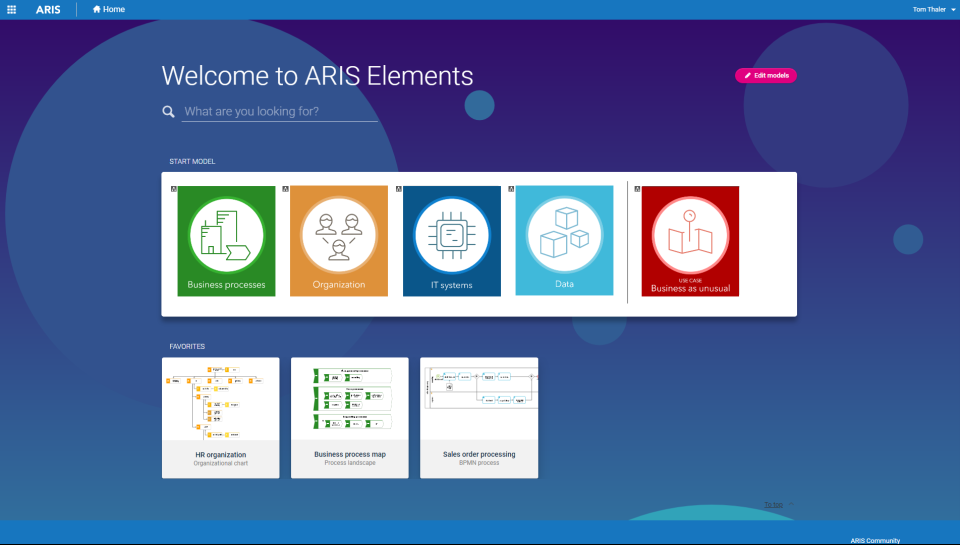Open the Data tile

tap(564, 240)
